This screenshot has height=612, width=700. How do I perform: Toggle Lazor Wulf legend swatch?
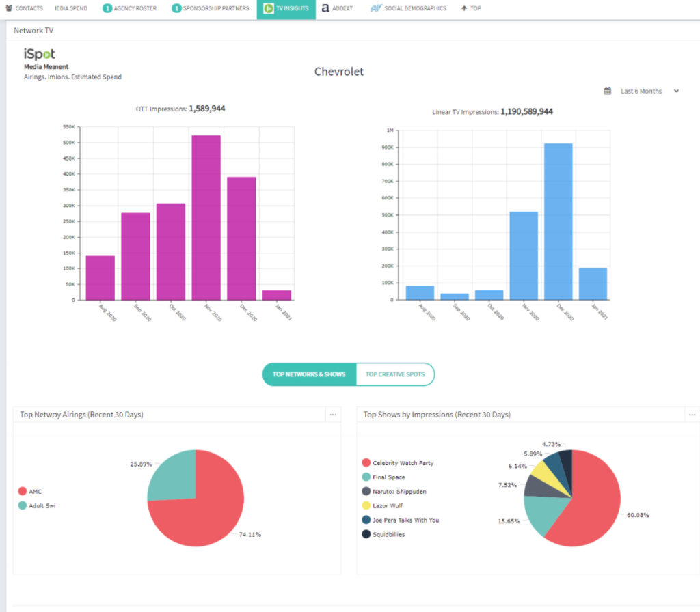click(x=366, y=505)
